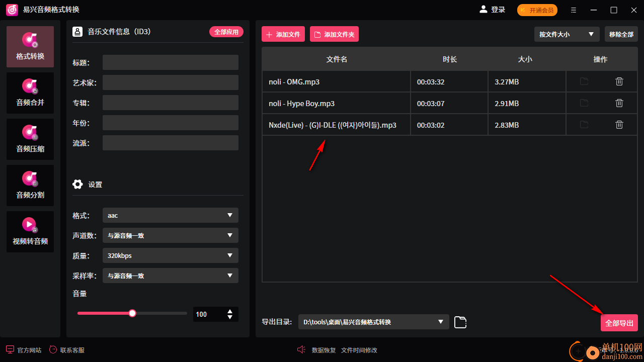Select the file noli - Hype Boy.mp3
644x362 pixels.
(336, 104)
